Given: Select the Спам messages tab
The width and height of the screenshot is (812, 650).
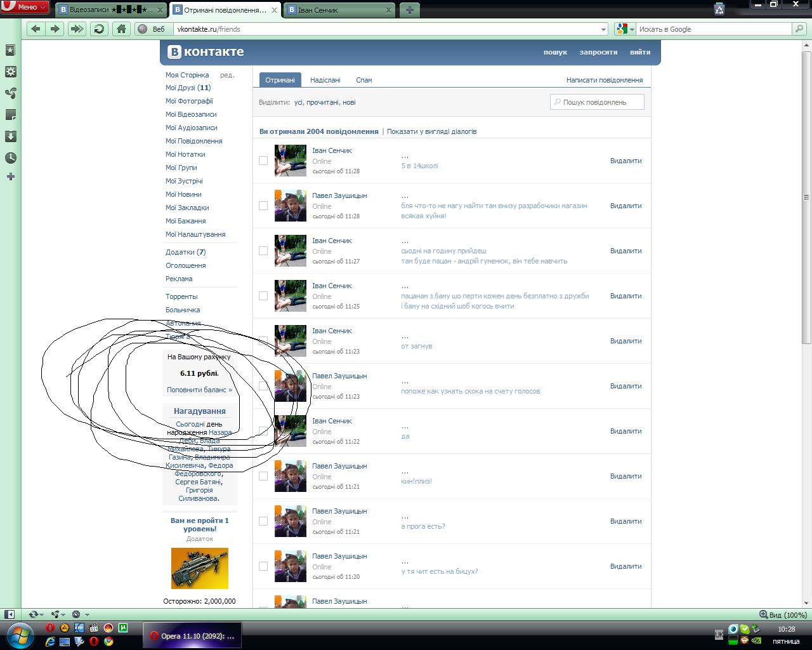Looking at the screenshot, I should point(364,80).
